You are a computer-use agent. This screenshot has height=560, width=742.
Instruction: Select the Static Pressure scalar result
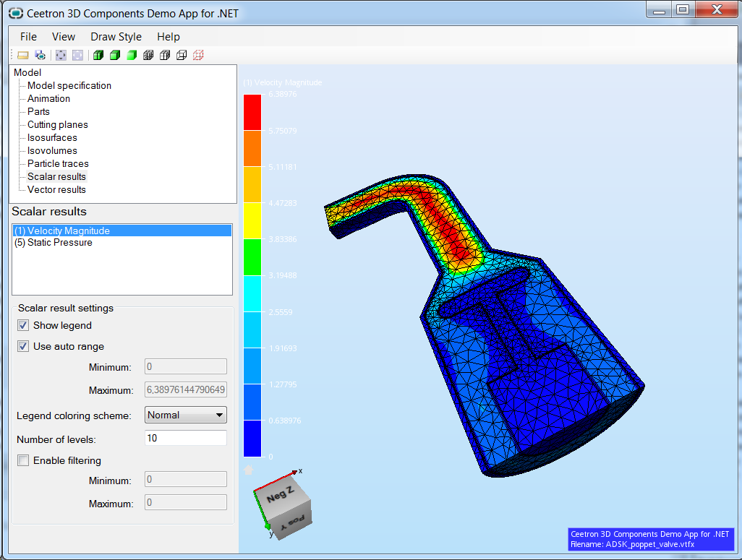[x=54, y=243]
